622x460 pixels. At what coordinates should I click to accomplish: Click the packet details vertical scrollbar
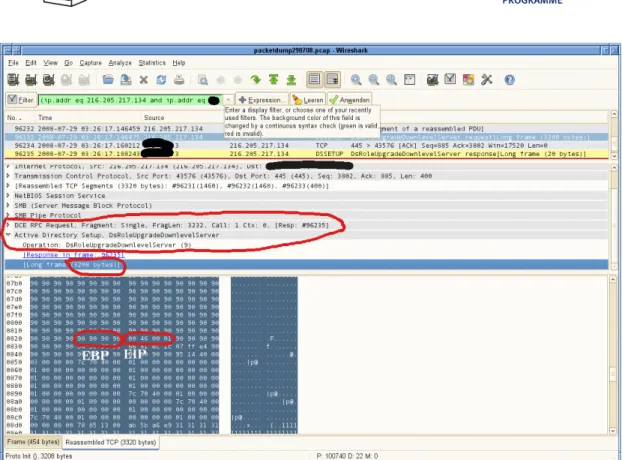point(613,216)
